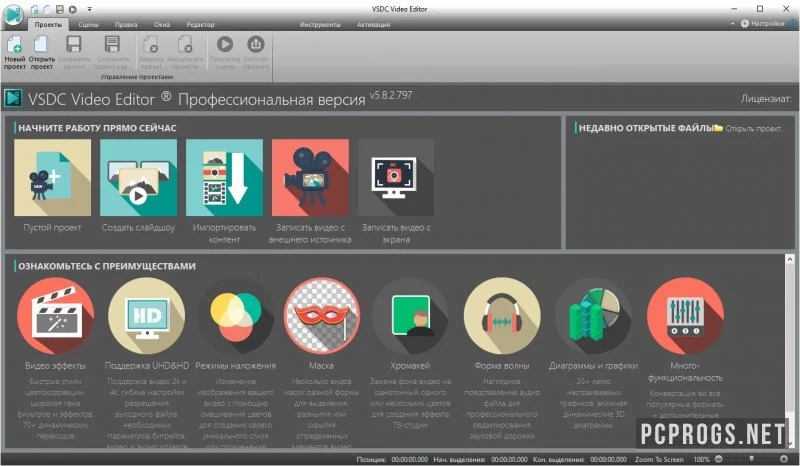Click the 100% zoom value
Image resolution: width=800 pixels, height=466 pixels.
702,459
